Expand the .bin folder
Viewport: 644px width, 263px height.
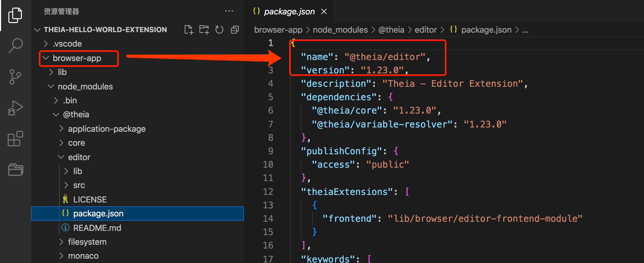click(x=56, y=100)
